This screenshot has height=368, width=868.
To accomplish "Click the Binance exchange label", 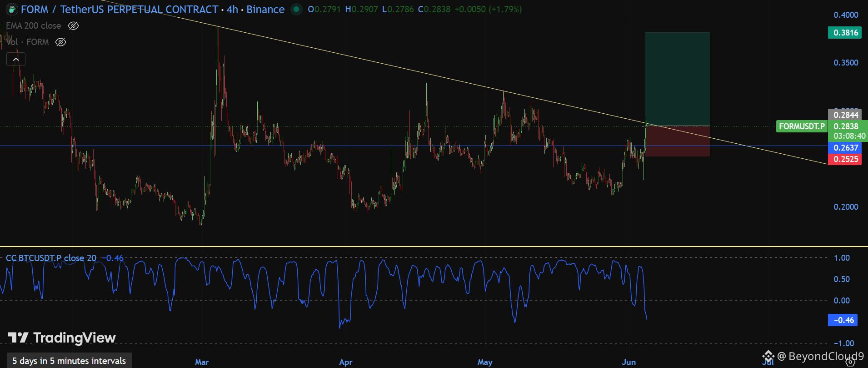I will 265,9.
